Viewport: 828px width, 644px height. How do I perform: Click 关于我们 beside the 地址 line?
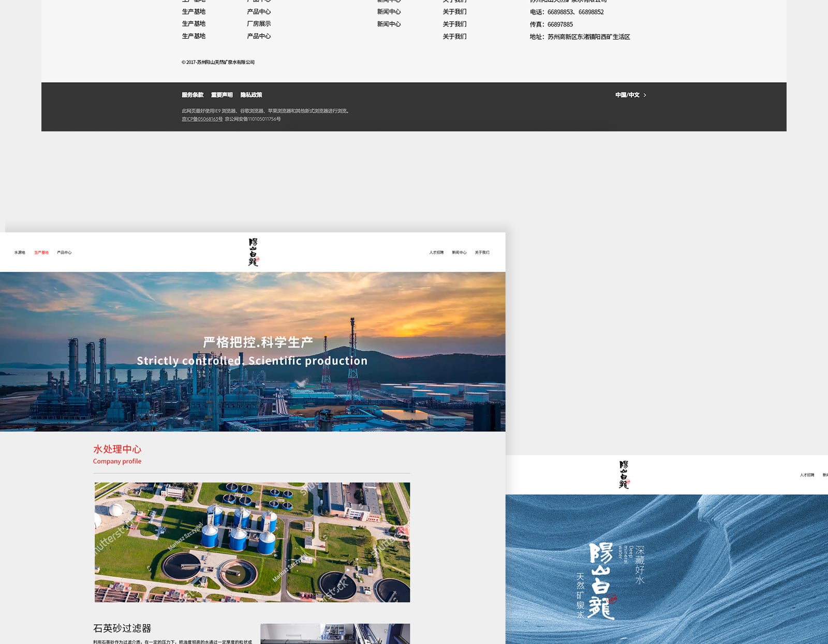[454, 37]
